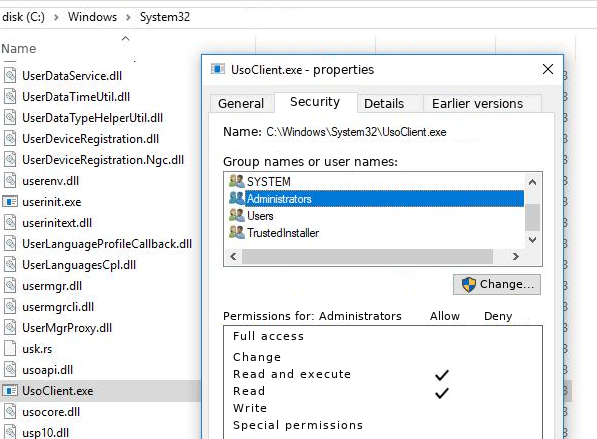This screenshot has width=597, height=439.
Task: Click the usermgrcli.dll file icon
Action: coord(10,307)
